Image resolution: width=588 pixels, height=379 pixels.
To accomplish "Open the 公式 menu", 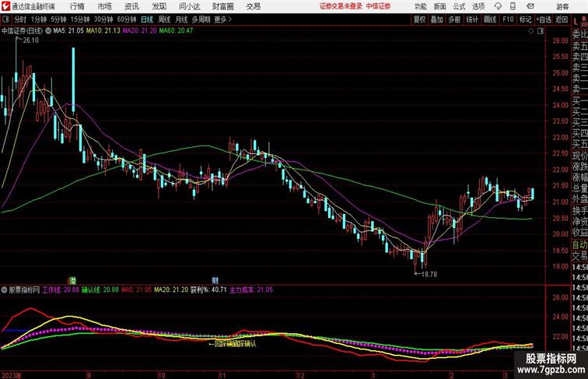I will coord(459,6).
